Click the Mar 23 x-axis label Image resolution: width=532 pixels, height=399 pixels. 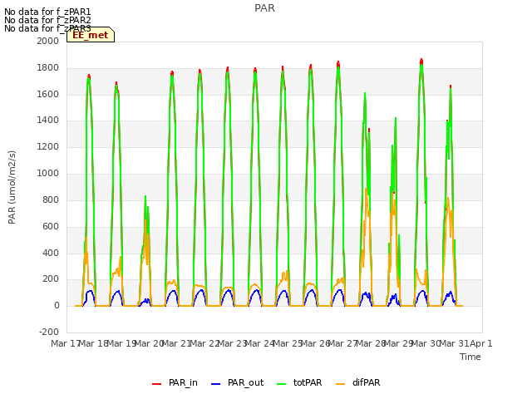click(232, 343)
